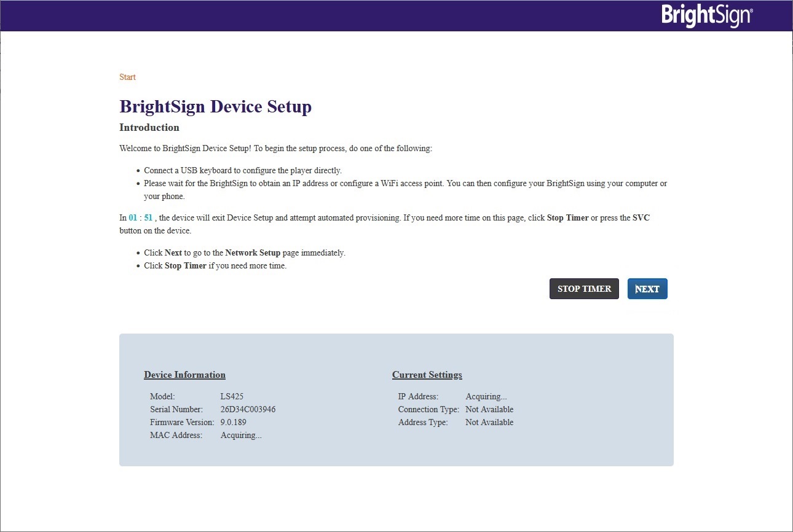Click the 'Connect a USB keyboard' bullet text
The image size is (793, 532).
pos(243,171)
